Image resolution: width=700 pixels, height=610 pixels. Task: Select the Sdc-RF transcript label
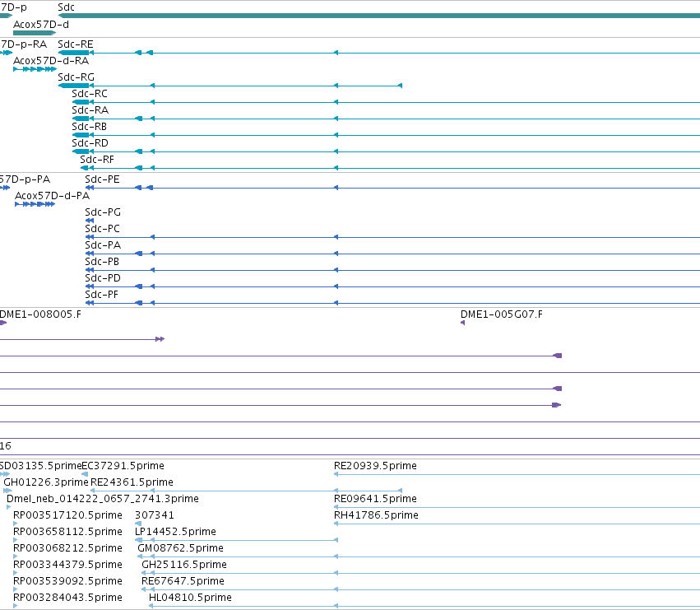(x=97, y=160)
